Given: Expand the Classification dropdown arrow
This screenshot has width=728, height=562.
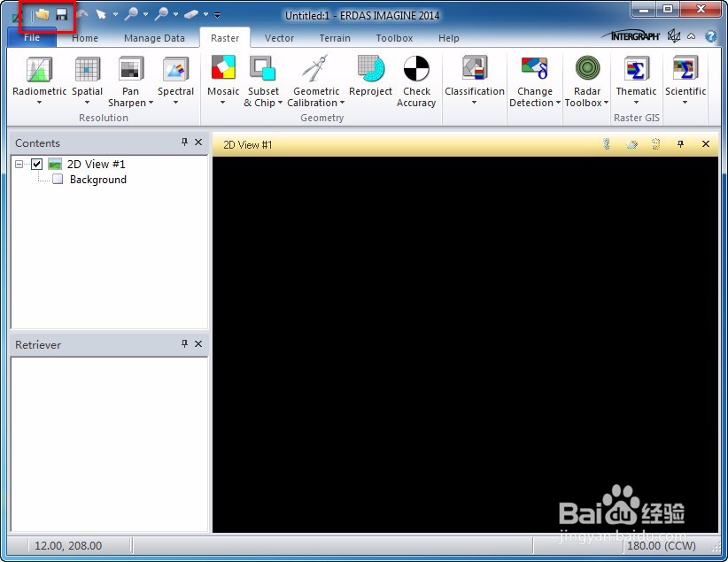Looking at the screenshot, I should [474, 103].
